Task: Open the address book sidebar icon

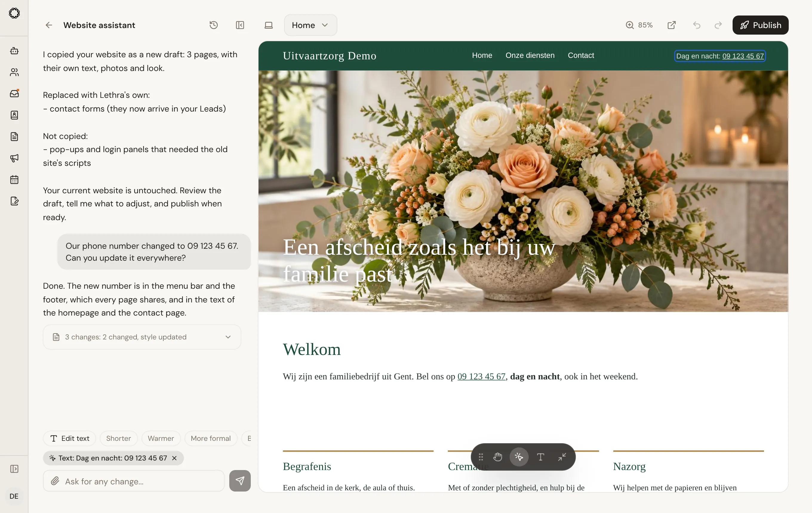Action: point(14,115)
